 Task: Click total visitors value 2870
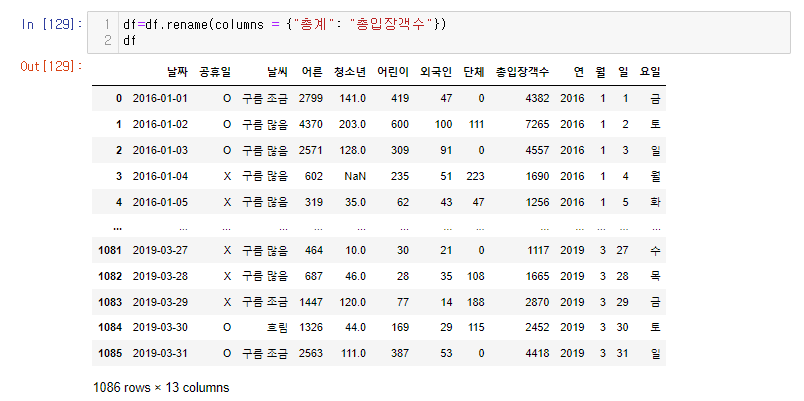537,302
